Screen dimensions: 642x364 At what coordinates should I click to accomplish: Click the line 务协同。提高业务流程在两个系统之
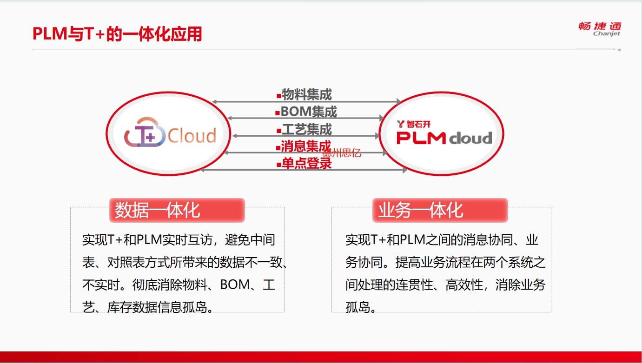pyautogui.click(x=445, y=262)
